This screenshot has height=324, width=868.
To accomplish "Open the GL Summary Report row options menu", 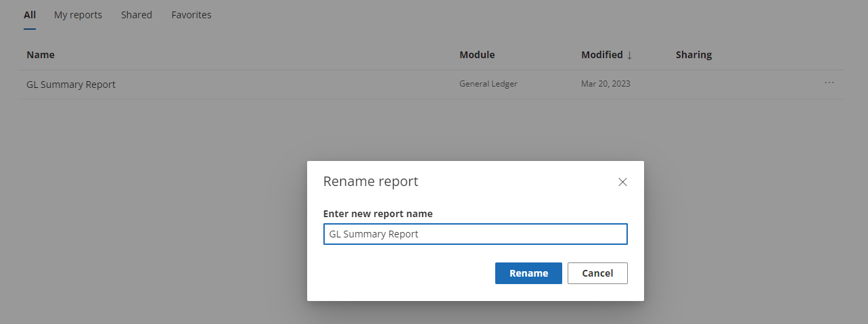I will point(829,83).
